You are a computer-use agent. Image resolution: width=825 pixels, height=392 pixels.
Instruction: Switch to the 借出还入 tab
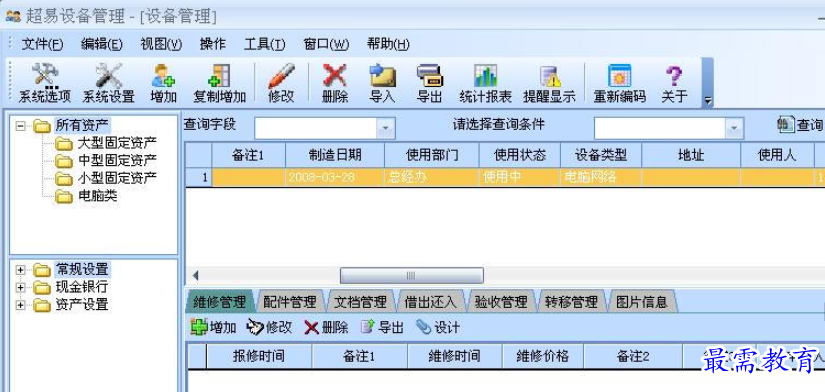[431, 301]
